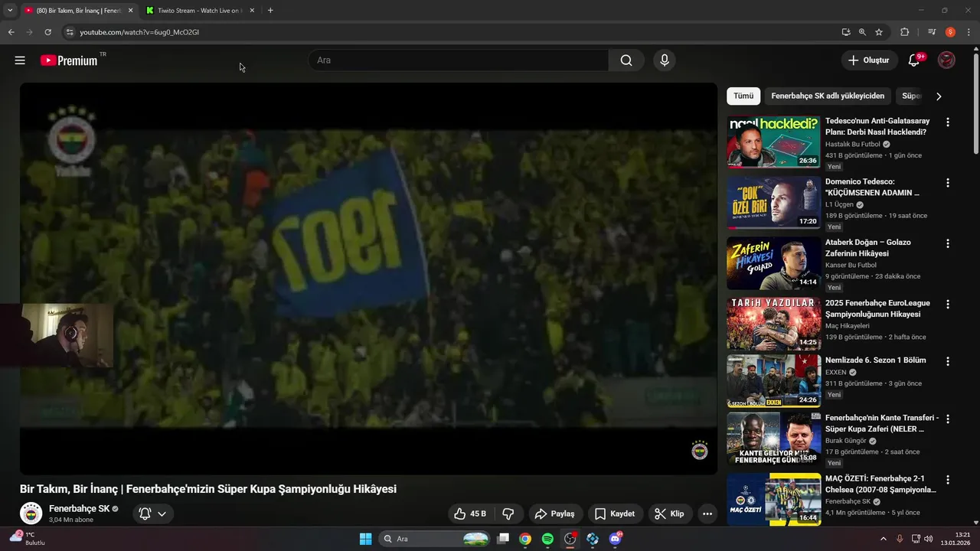Dislike the video
The width and height of the screenshot is (980, 551).
(x=508, y=514)
